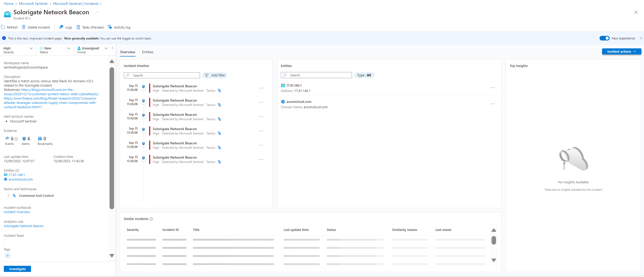This screenshot has height=277, width=644.
Task: Select the second Solorigate Network Beacon alert title
Action: (175, 100)
